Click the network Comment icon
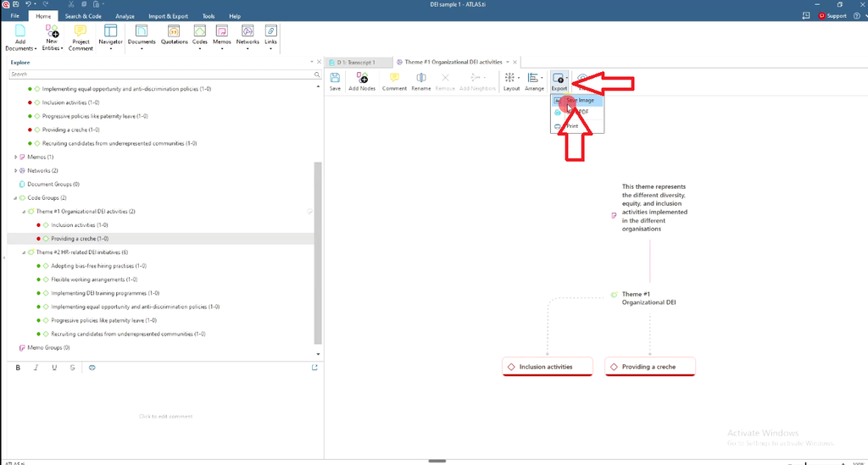Screen dimensions: 868x465 pyautogui.click(x=394, y=78)
